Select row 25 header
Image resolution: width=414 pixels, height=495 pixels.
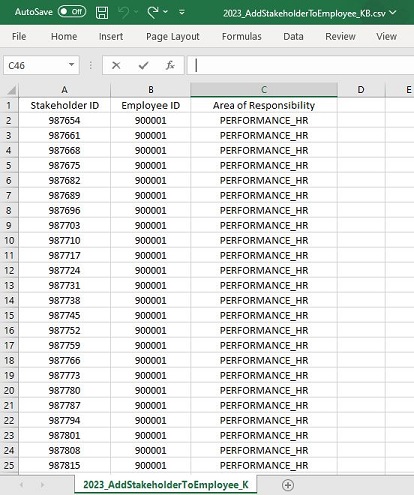click(9, 465)
